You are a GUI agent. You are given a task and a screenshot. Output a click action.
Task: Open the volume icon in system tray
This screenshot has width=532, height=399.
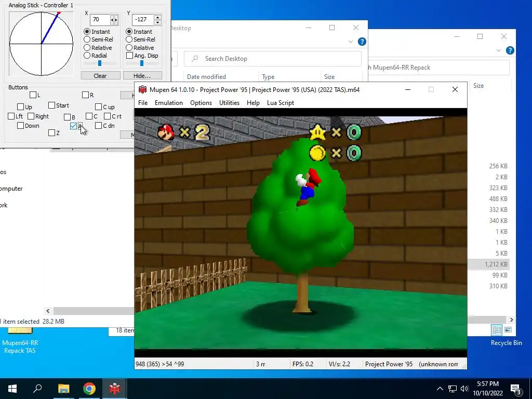coord(464,389)
